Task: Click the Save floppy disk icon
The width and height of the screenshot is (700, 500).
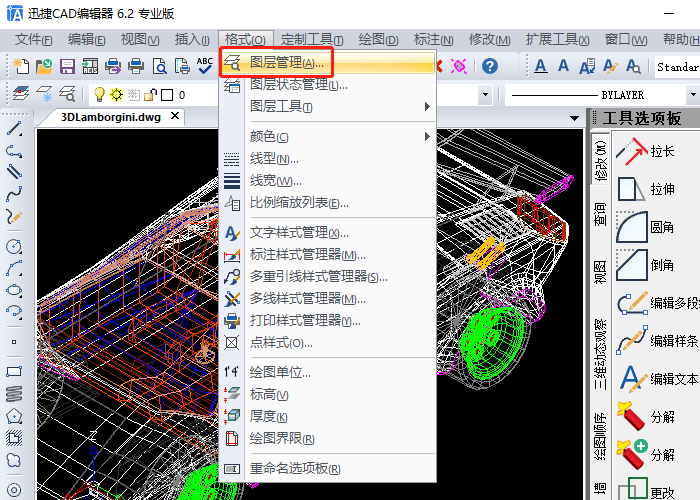Action: [67, 67]
